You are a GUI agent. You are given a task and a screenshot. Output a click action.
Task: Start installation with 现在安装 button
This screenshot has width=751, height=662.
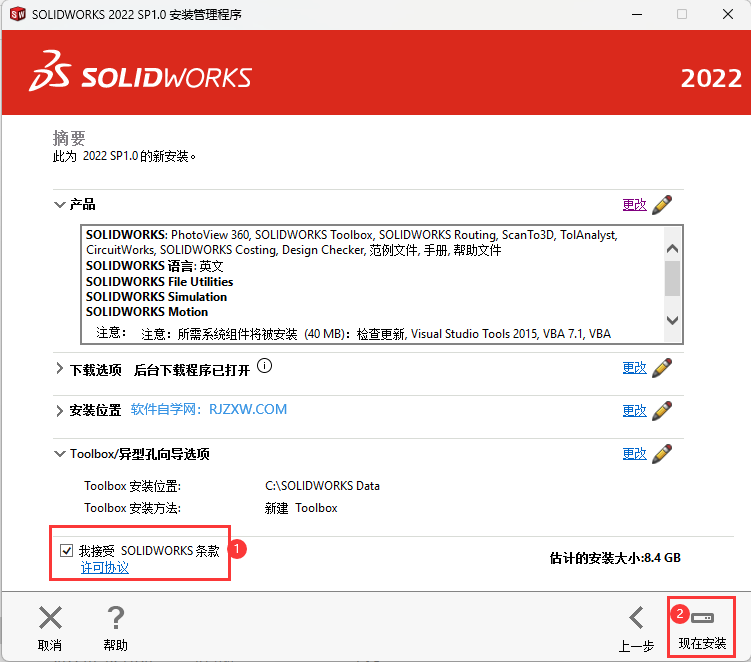click(x=701, y=626)
